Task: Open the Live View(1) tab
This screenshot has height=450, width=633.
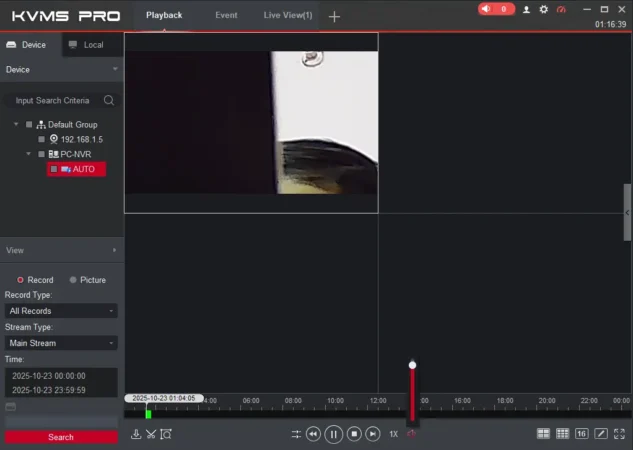Action: [288, 15]
